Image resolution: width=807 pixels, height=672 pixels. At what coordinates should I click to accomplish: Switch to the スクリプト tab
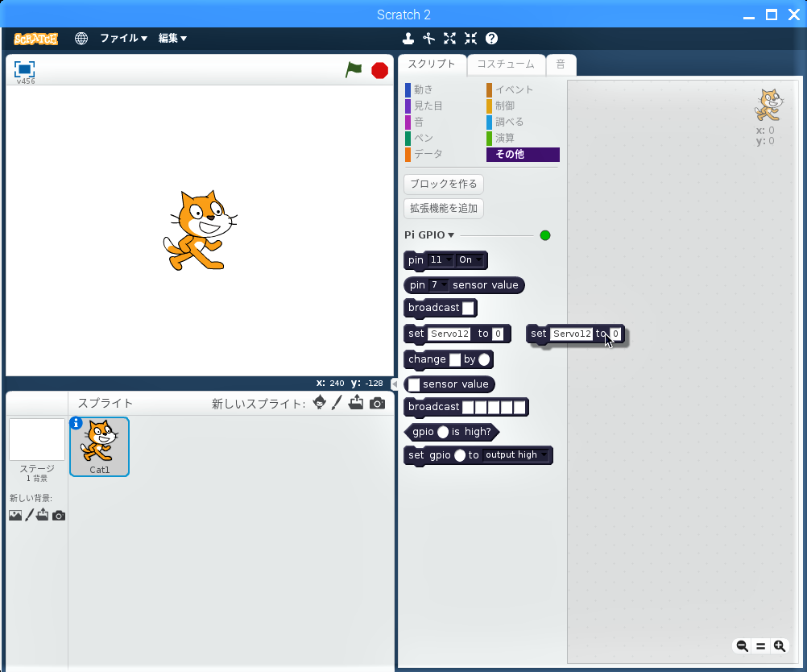tap(432, 64)
